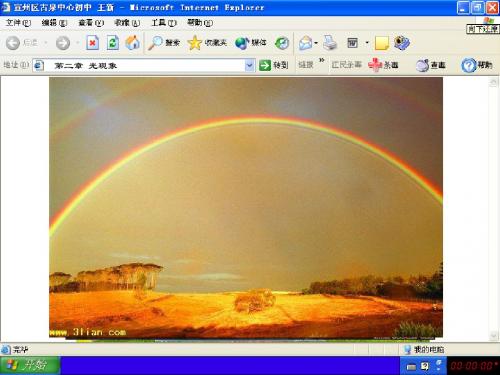Open the History clock icon
Image resolution: width=500 pixels, height=375 pixels.
coord(282,43)
